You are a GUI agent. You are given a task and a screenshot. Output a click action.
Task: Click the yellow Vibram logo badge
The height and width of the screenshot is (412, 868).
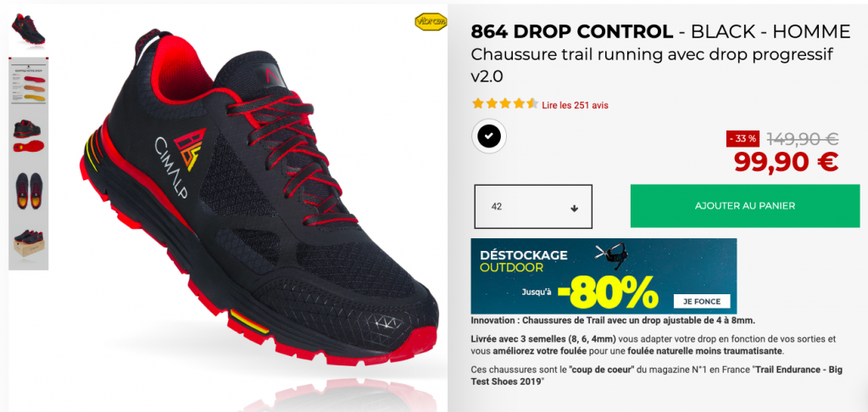point(430,21)
